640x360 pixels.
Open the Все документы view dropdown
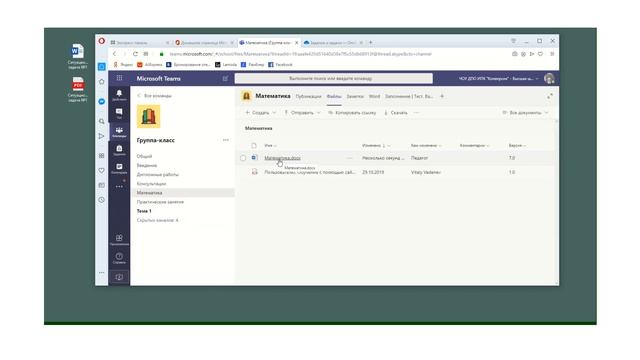(525, 113)
